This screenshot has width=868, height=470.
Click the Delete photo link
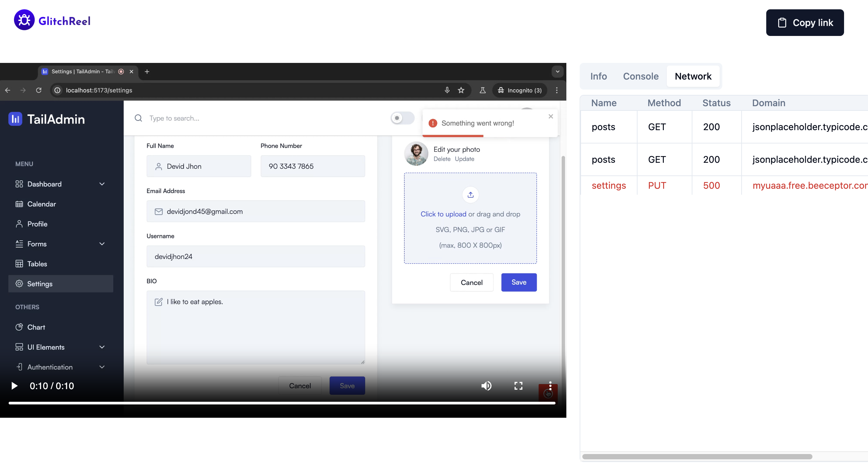click(x=442, y=159)
